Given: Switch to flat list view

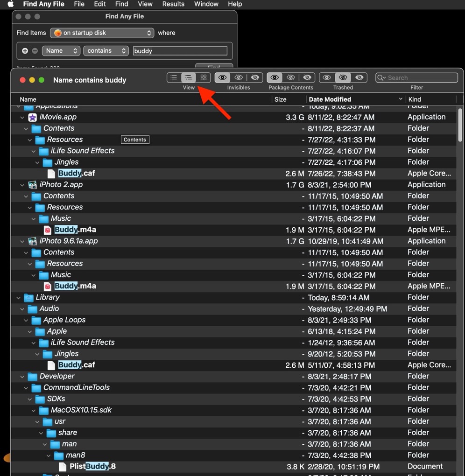Looking at the screenshot, I should tap(174, 77).
